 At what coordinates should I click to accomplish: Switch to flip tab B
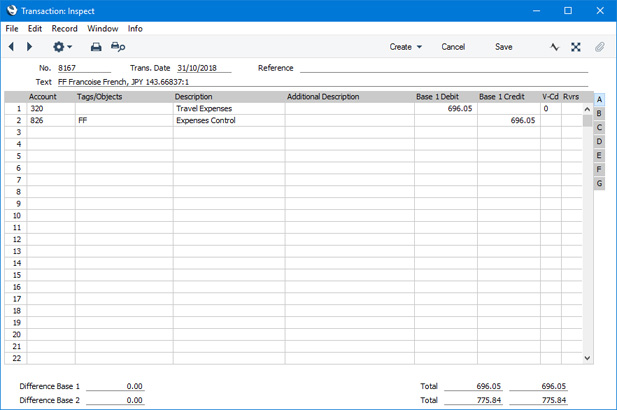[x=599, y=114]
